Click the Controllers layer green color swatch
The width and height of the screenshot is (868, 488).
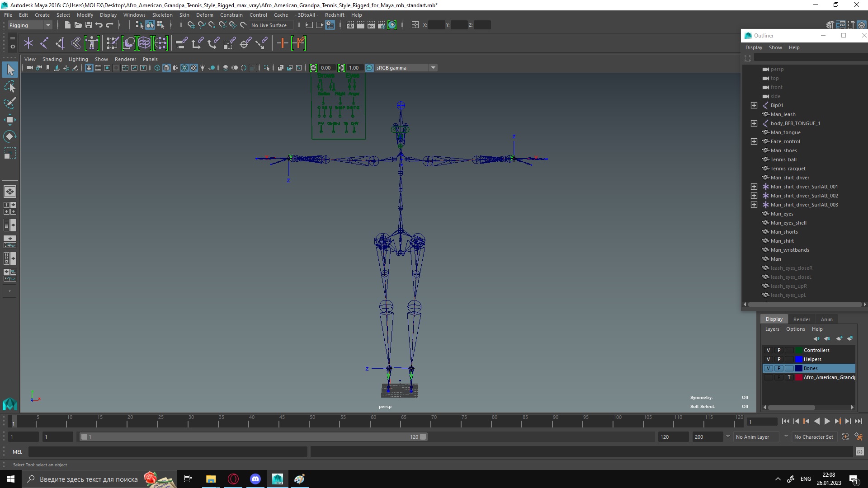click(799, 350)
